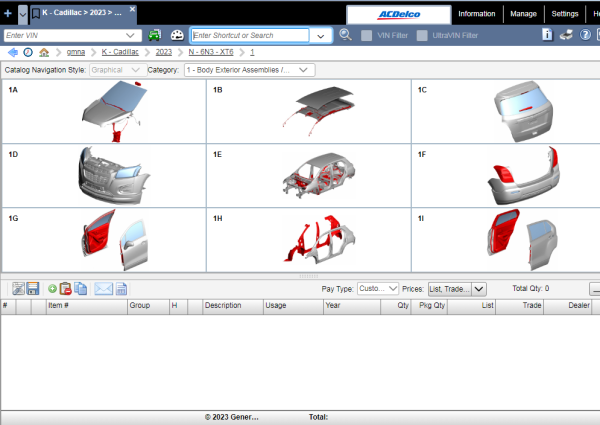The width and height of the screenshot is (600, 425).
Task: Click the info 'i' icon in the toolbar
Action: [x=547, y=35]
